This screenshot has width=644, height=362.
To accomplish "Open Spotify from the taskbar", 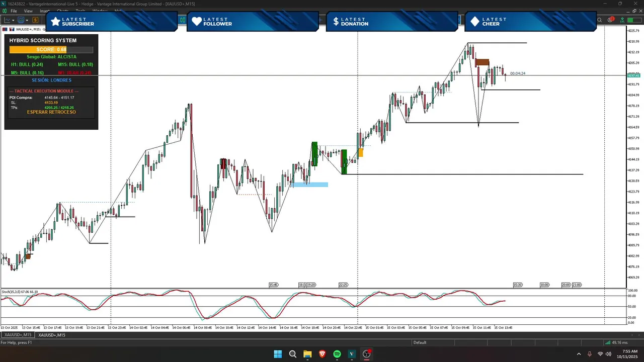I will click(x=337, y=354).
